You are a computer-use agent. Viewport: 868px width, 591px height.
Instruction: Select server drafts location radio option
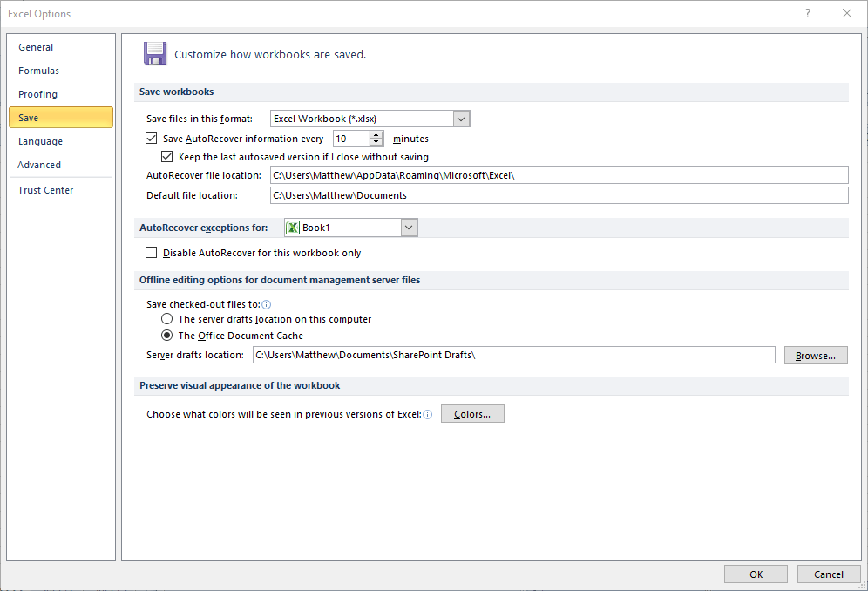click(166, 319)
